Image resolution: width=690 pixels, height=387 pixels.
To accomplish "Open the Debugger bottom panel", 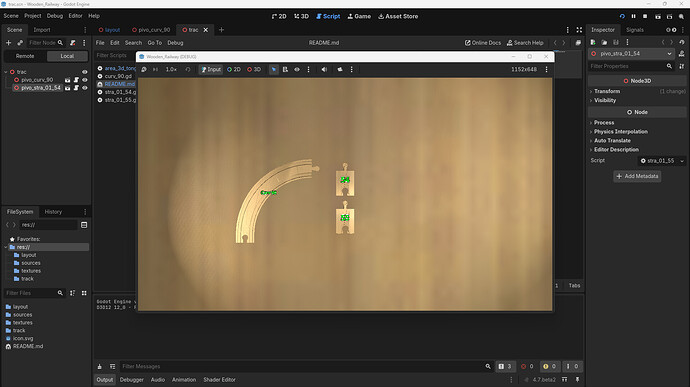I will click(x=132, y=380).
